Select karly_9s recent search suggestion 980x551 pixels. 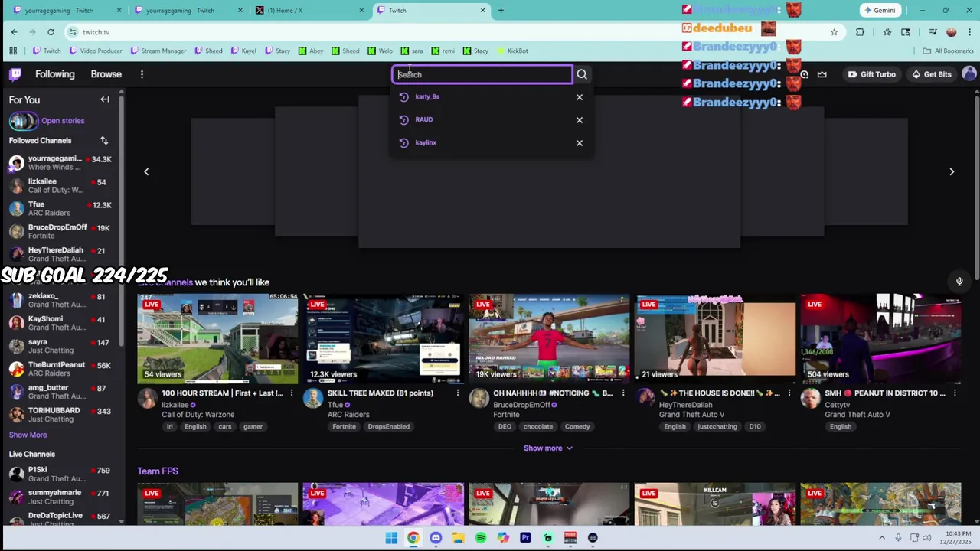tap(427, 97)
